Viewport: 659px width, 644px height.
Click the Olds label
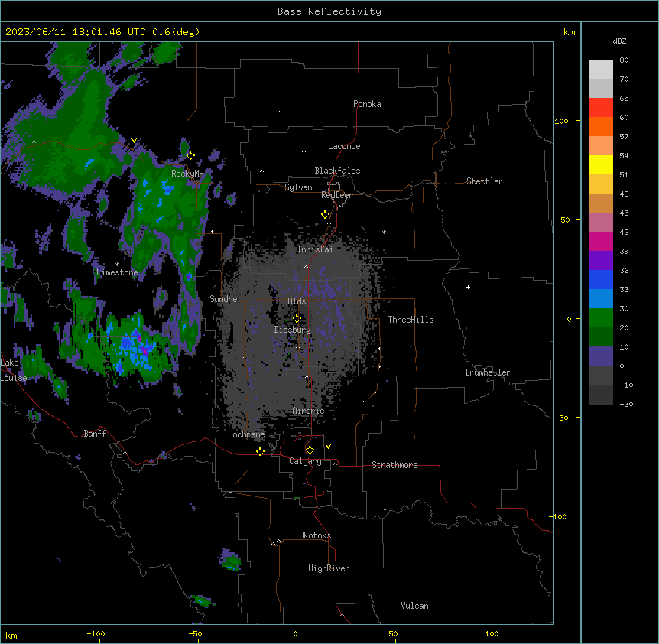click(297, 301)
